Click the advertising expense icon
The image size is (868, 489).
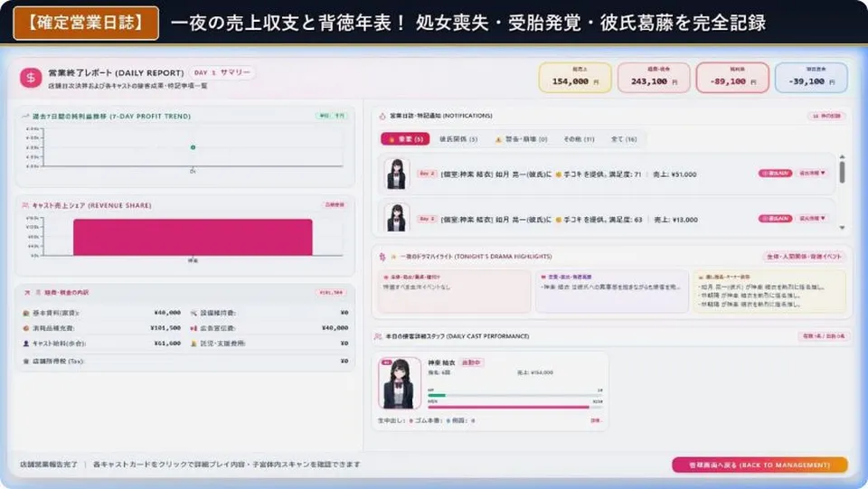pos(193,328)
